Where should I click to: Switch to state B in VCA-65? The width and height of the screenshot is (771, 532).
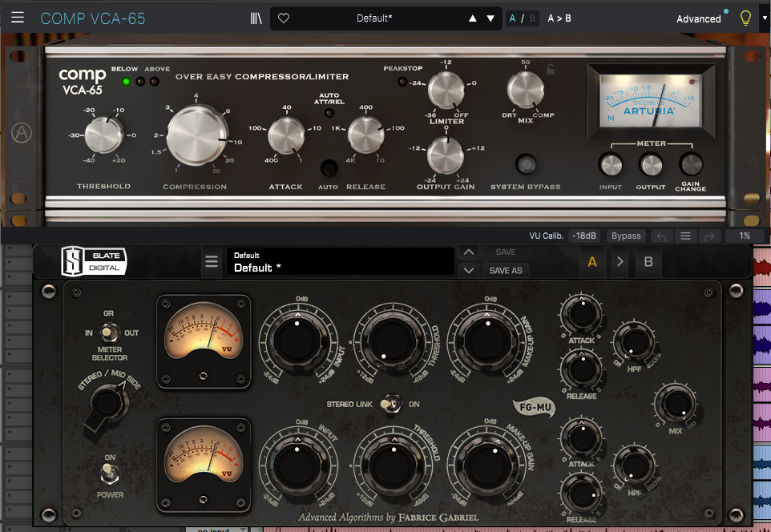(x=532, y=18)
